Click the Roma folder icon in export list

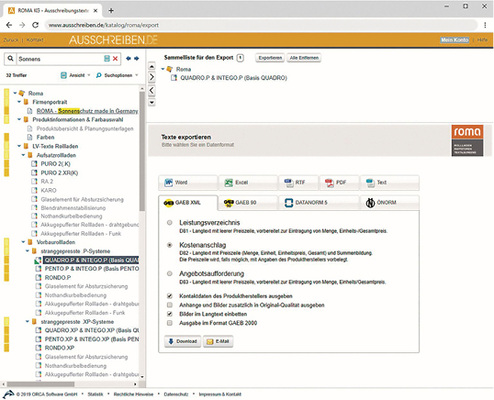click(170, 69)
